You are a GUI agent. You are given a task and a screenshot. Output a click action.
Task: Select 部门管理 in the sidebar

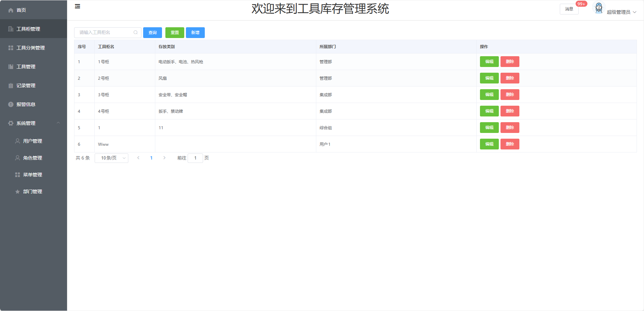click(33, 192)
